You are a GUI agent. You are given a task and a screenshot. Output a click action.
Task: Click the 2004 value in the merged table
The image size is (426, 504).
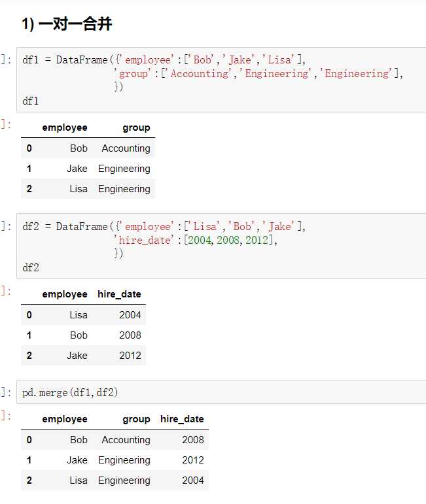coord(193,480)
